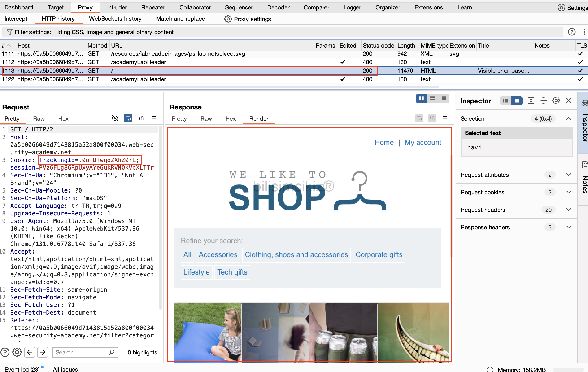
Task: Switch to the Repeater tab
Action: pyautogui.click(x=153, y=7)
